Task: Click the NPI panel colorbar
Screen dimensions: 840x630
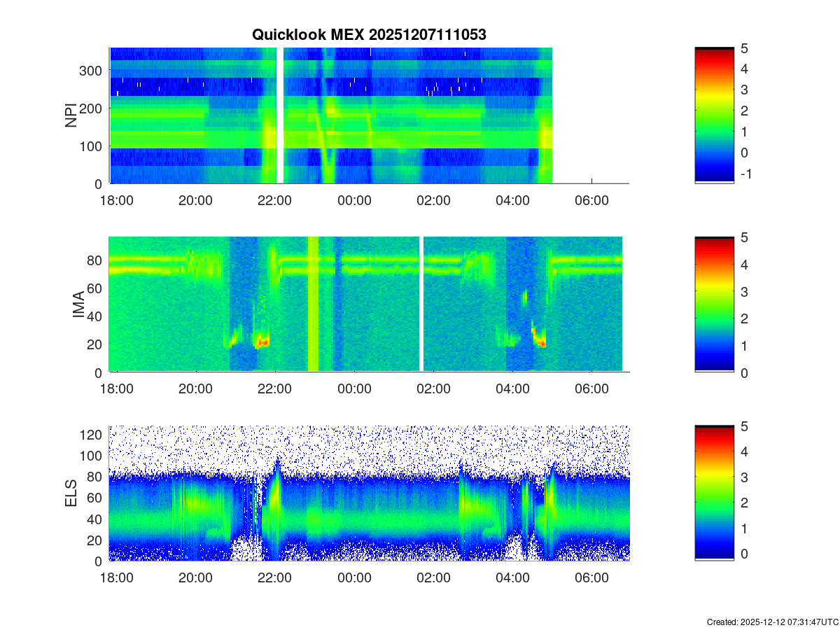Action: tap(714, 115)
